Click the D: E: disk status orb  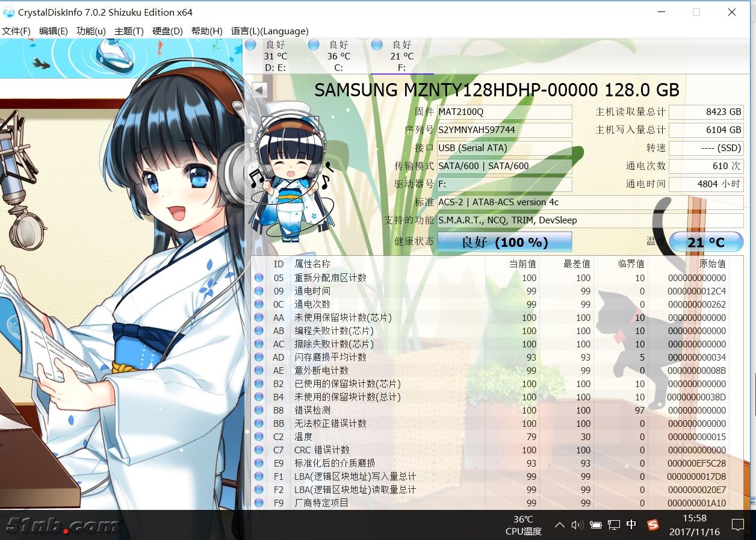(250, 45)
